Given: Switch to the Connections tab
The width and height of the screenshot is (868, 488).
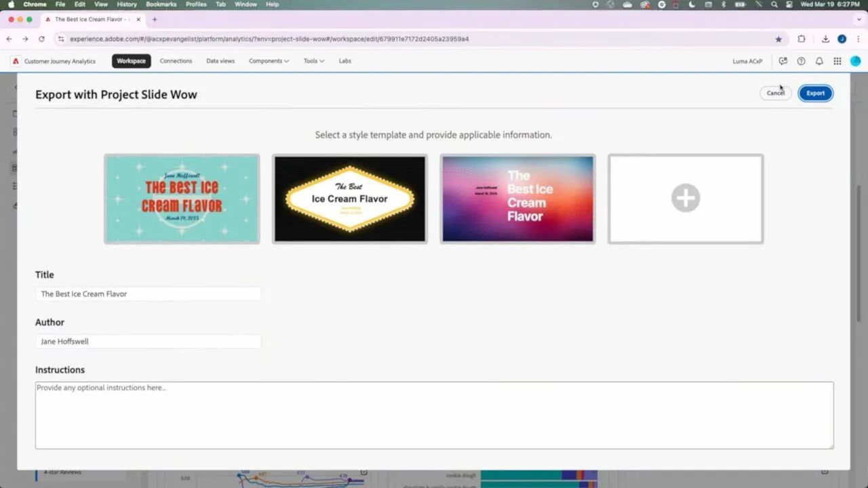Looking at the screenshot, I should click(176, 61).
